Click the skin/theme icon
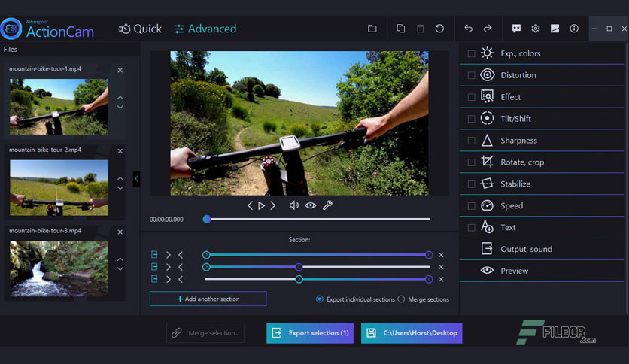This screenshot has height=364, width=629. pyautogui.click(x=555, y=29)
